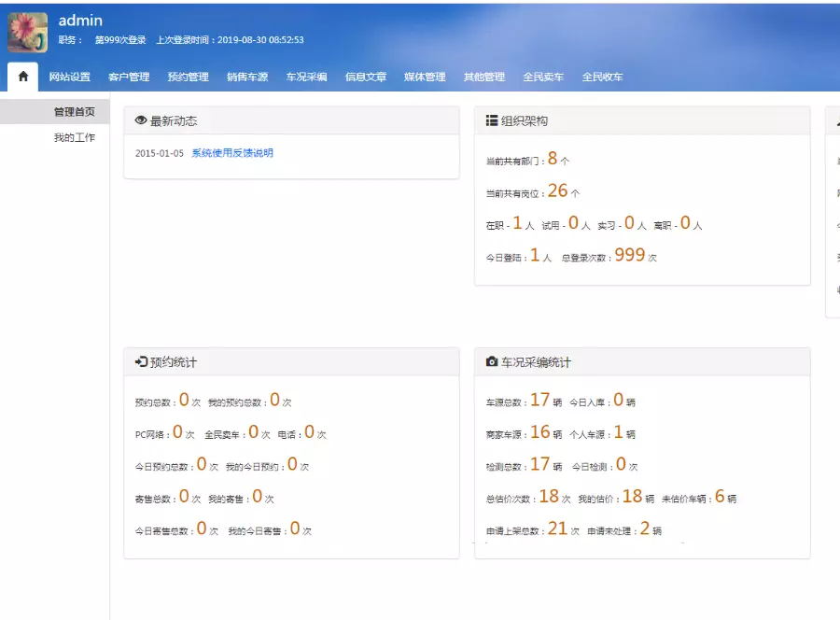Go to the 销售车源 section
The height and width of the screenshot is (620, 840).
click(247, 77)
